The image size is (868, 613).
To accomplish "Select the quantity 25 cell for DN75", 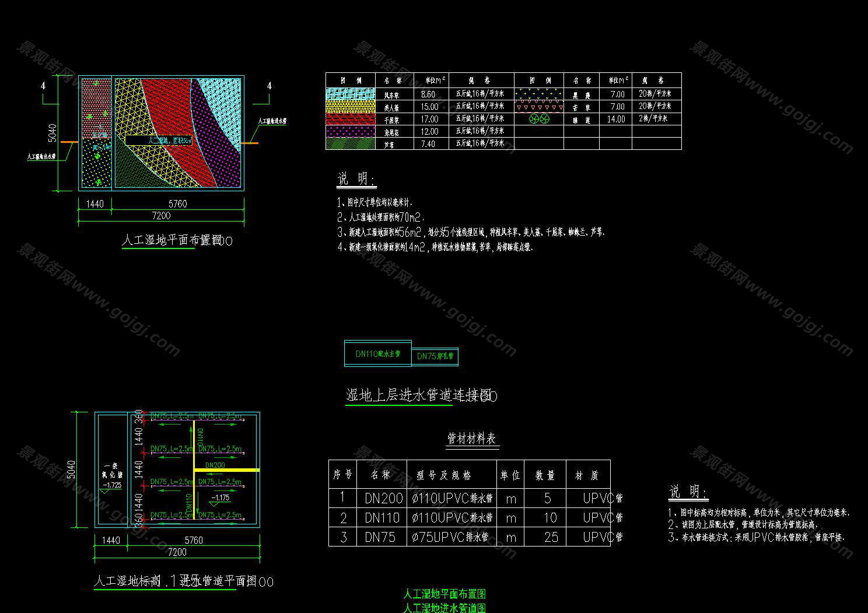I will [551, 537].
